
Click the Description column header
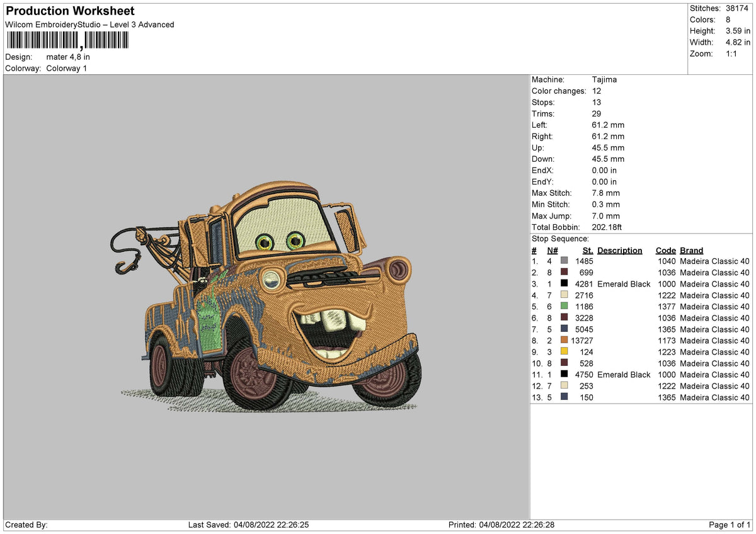620,251
